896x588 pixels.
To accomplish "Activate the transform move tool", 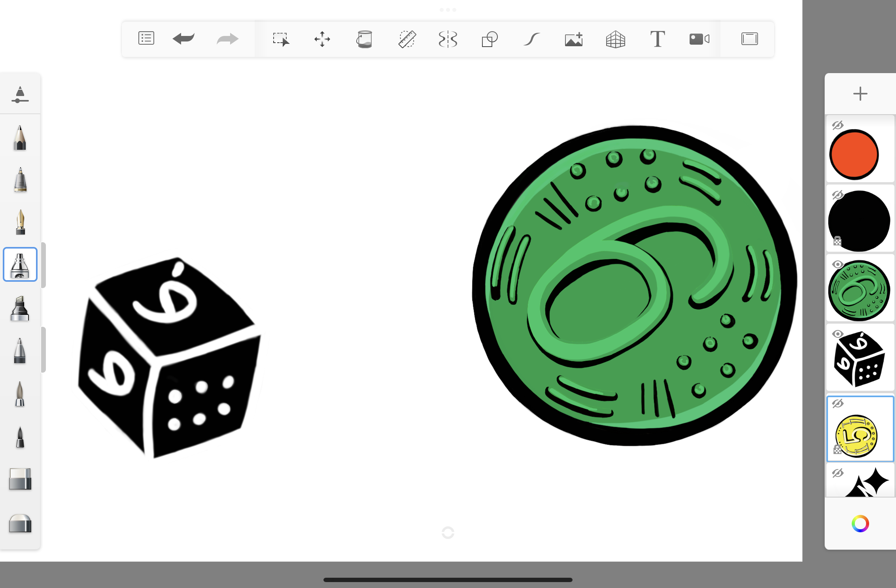I will pos(322,39).
